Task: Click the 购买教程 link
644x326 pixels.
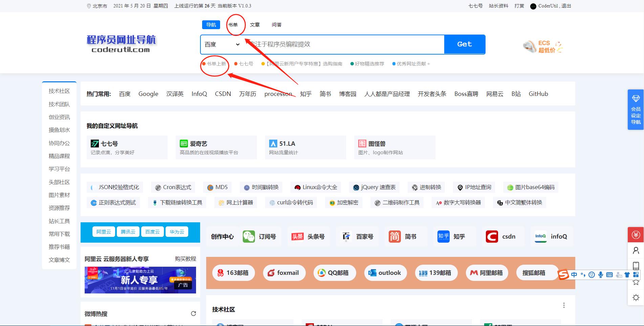Action: pyautogui.click(x=186, y=259)
